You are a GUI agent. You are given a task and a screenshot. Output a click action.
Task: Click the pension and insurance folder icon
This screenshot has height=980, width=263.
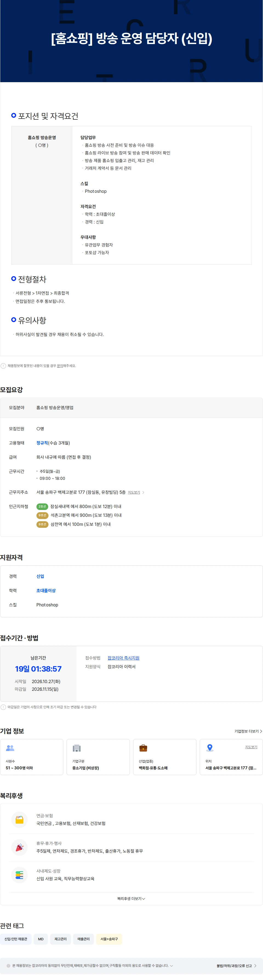tap(19, 819)
